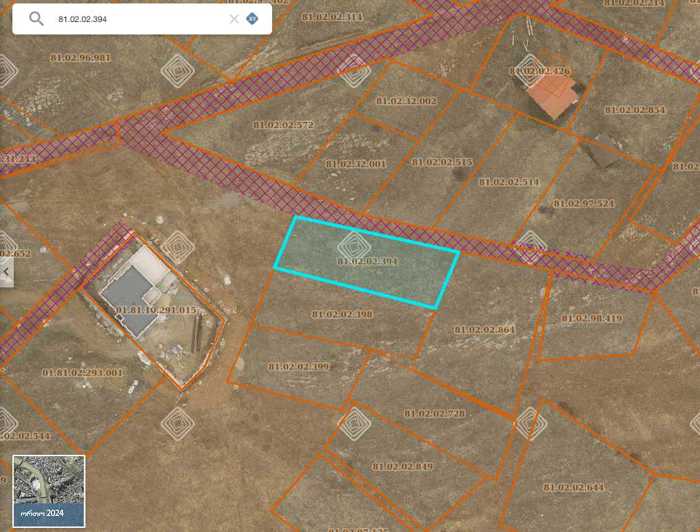
Task: Click the magnifier search icon
Action: 37,19
